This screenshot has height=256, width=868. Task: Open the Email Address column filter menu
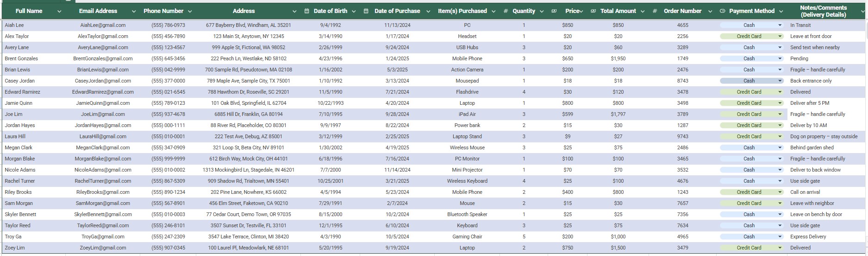click(134, 12)
